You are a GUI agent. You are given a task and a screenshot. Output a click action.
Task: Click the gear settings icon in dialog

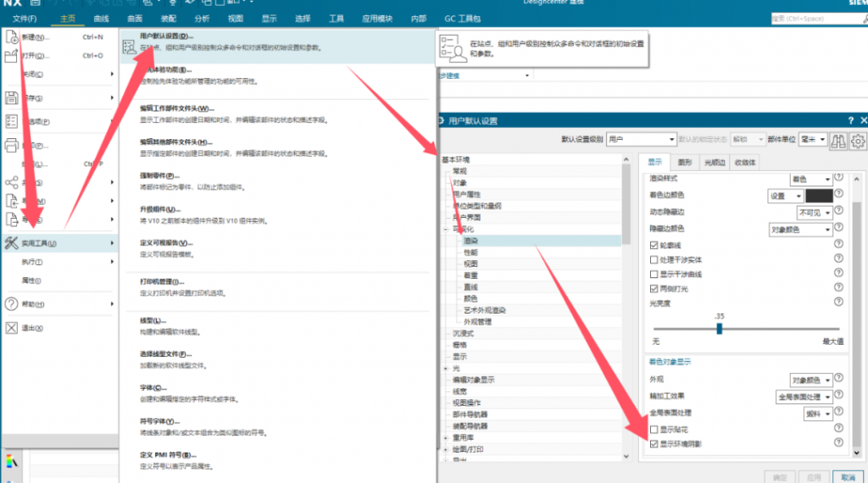pyautogui.click(x=858, y=141)
